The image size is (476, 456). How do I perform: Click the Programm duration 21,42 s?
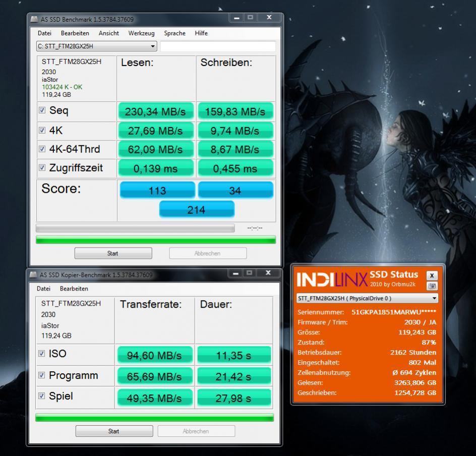[234, 376]
